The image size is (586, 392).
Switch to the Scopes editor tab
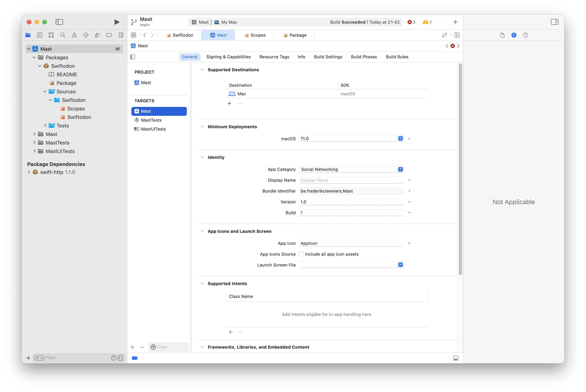click(x=255, y=35)
